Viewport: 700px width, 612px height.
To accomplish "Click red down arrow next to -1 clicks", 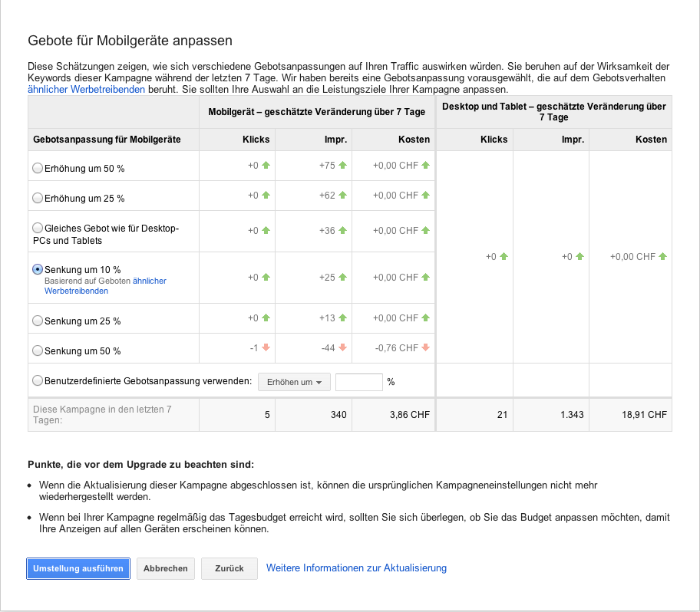I will click(x=266, y=347).
